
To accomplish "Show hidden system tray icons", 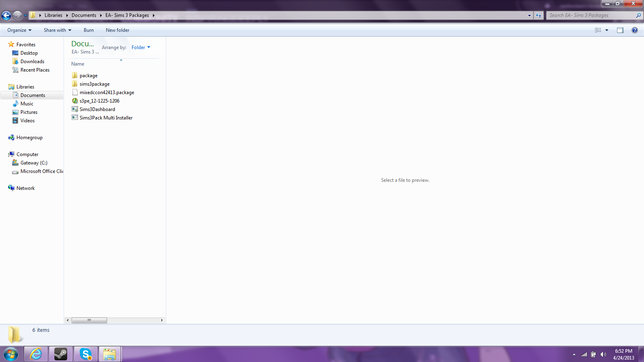I will click(x=574, y=354).
